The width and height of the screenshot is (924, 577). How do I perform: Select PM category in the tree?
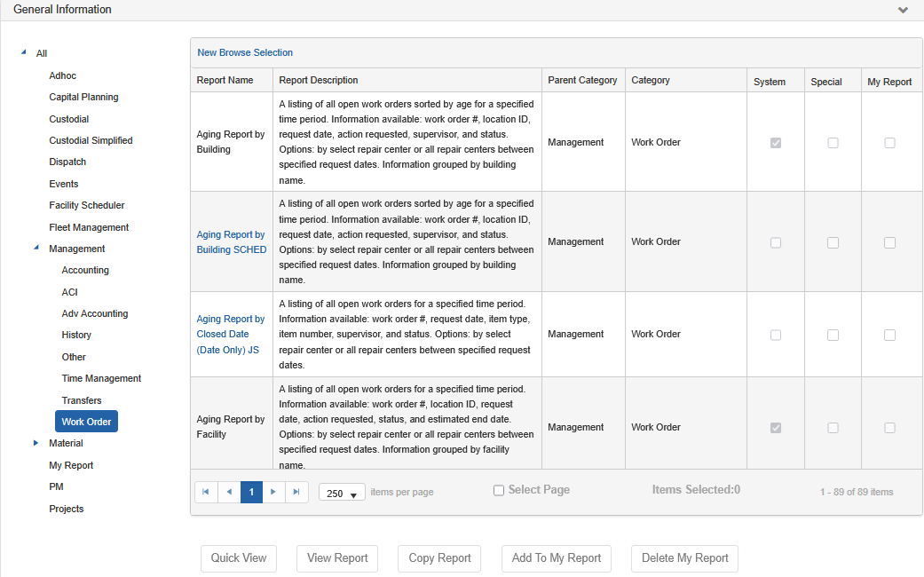click(56, 486)
